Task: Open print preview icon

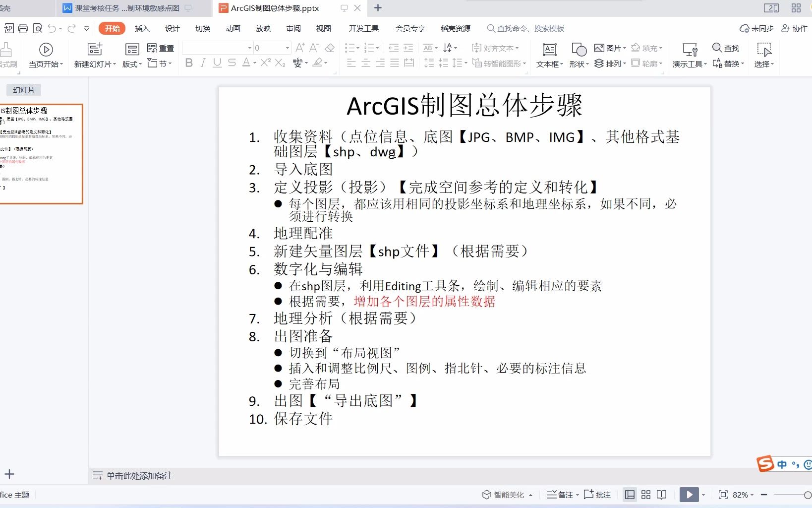Action: 38,29
